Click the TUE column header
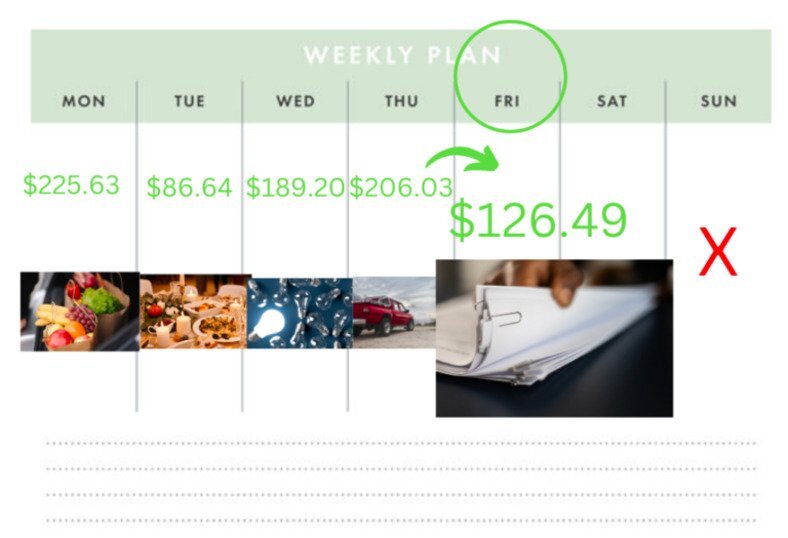This screenshot has height=538, width=788. coord(189,101)
